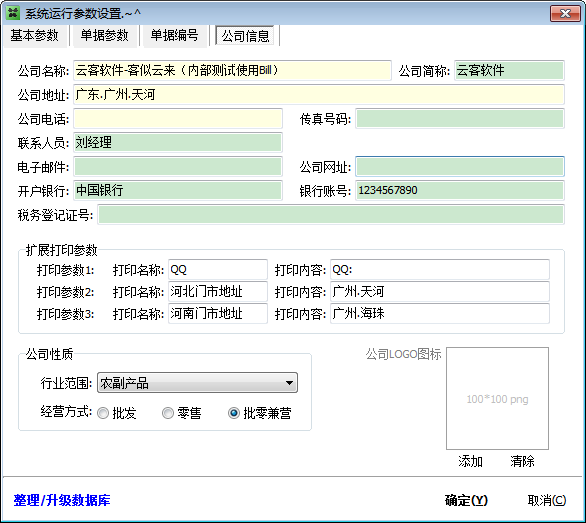Select the 批零兼营 radio button
Screen dimensions: 586x523
pos(234,413)
